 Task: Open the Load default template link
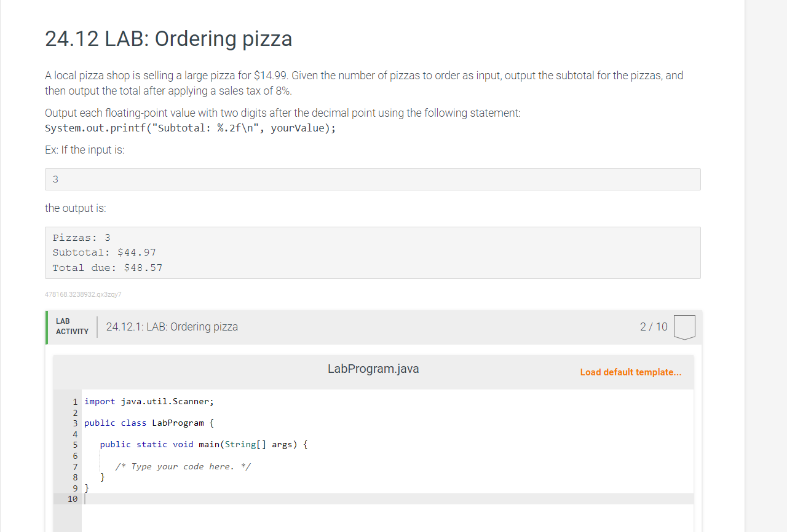coord(631,372)
